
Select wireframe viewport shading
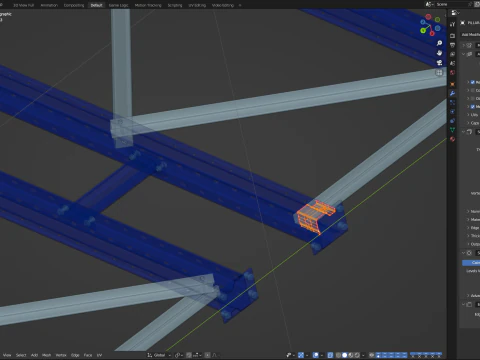pyautogui.click(x=338, y=355)
